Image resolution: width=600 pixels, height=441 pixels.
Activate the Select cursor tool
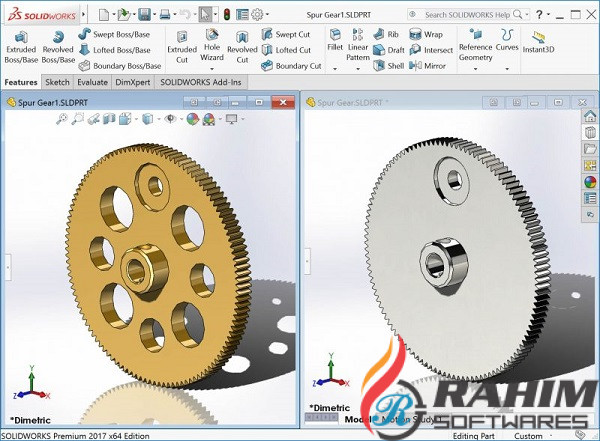pos(205,15)
